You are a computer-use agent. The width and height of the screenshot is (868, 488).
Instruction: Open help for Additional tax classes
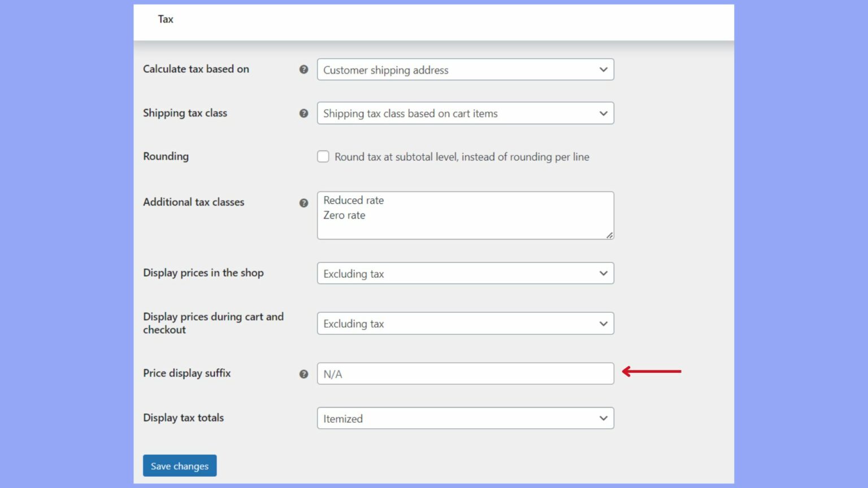point(304,203)
